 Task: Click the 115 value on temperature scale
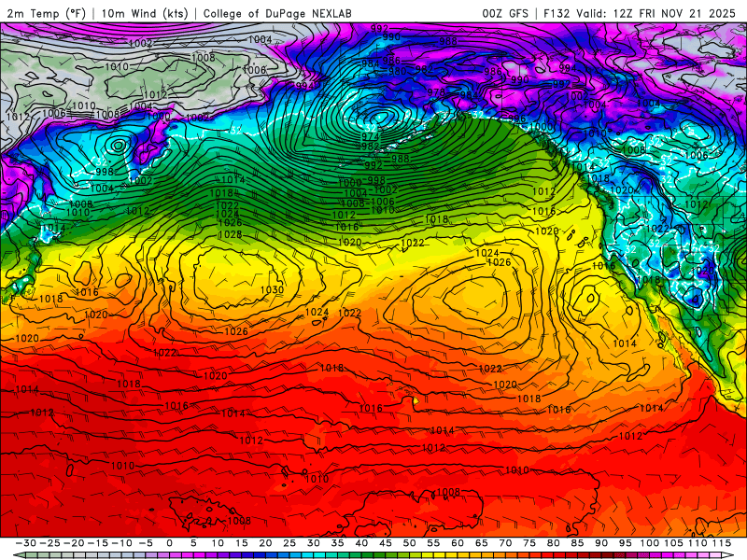pyautogui.click(x=721, y=543)
